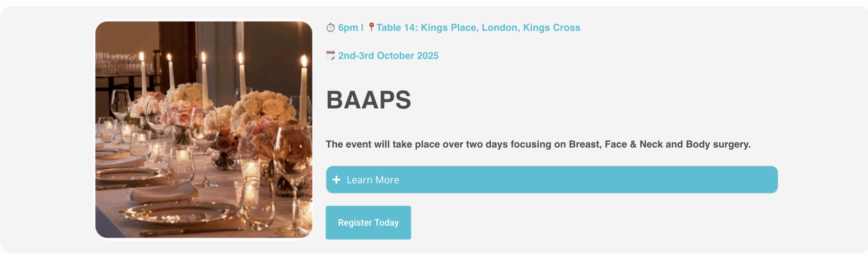Click the blue Learn More bar background
This screenshot has width=868, height=259.
644,180
